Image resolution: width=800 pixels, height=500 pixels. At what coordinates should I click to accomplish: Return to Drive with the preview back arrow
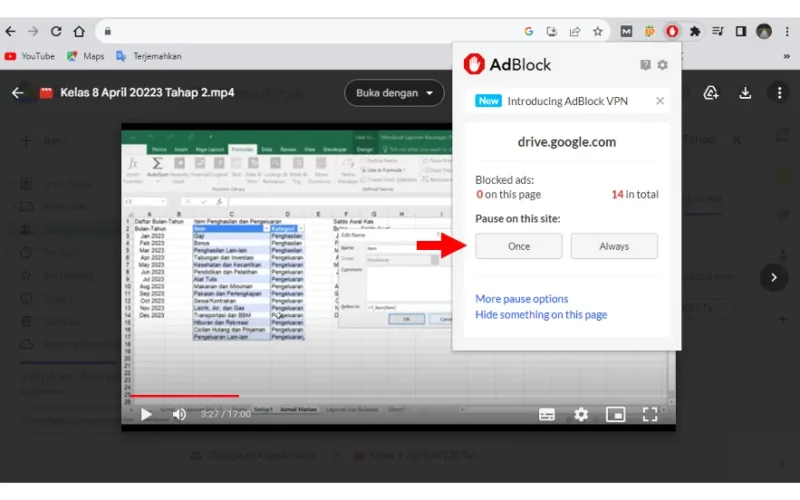coord(17,93)
